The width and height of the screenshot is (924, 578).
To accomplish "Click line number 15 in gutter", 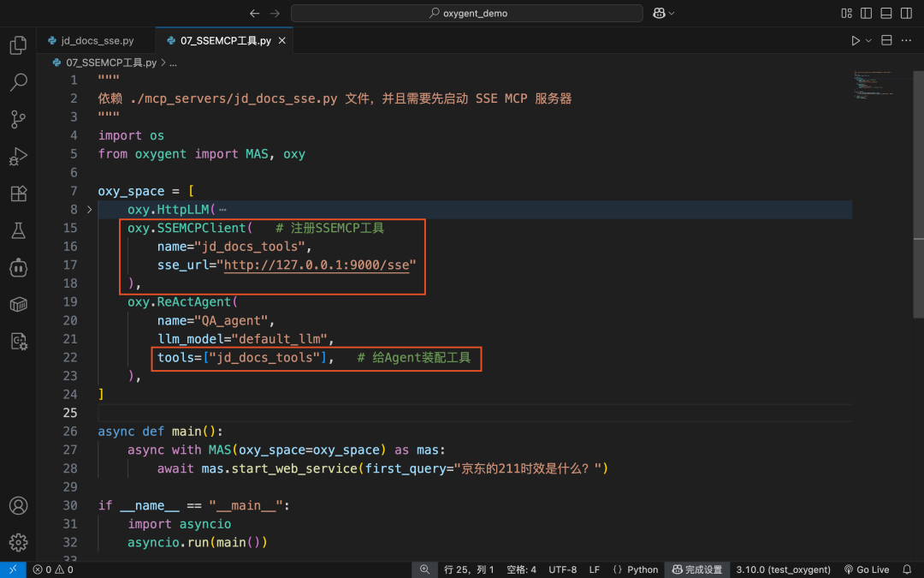I will [x=70, y=228].
